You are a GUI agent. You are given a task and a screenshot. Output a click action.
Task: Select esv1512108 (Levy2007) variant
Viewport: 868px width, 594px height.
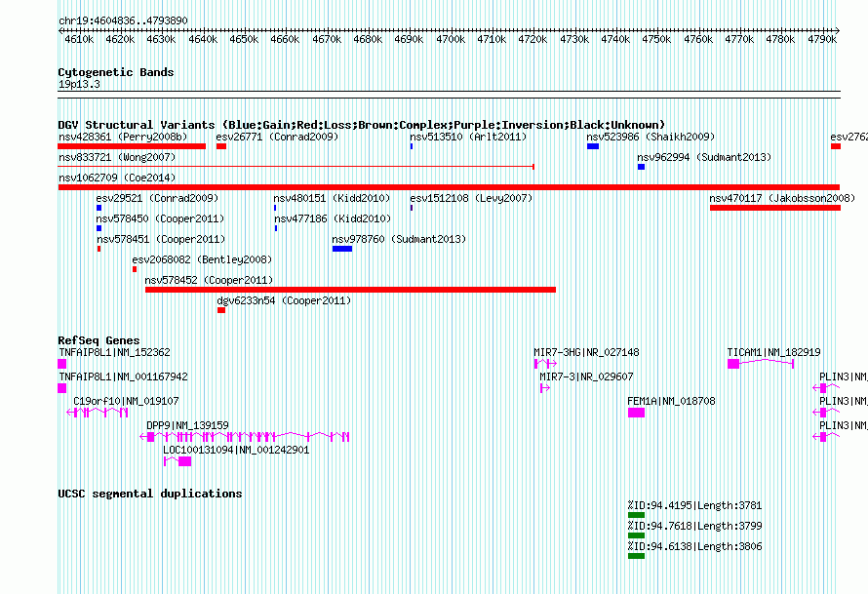tap(471, 198)
